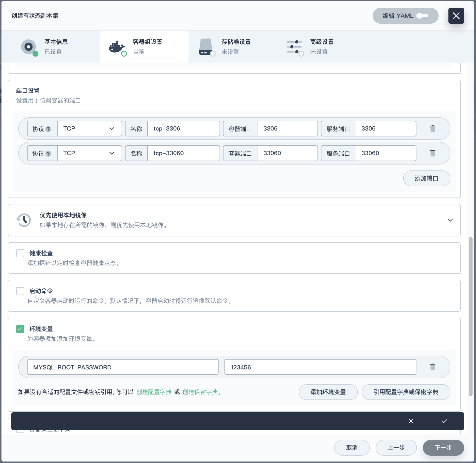Viewport: 476px width, 463px height.
Task: Open the 创建配置字典 link
Action: [x=154, y=392]
